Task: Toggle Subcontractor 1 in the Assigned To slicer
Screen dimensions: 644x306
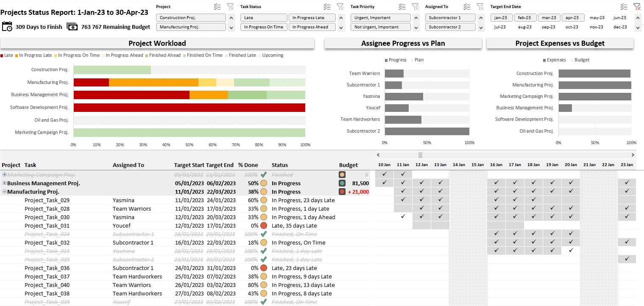Action: 450,17
